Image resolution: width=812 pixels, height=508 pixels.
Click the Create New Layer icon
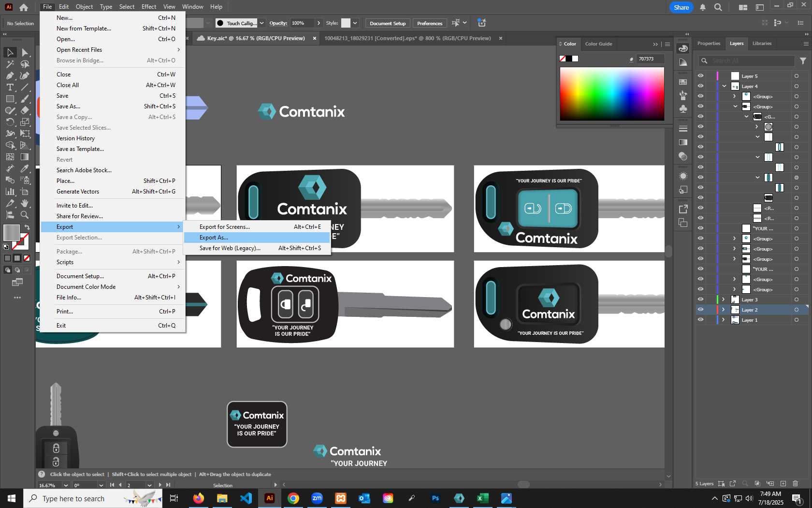783,483
